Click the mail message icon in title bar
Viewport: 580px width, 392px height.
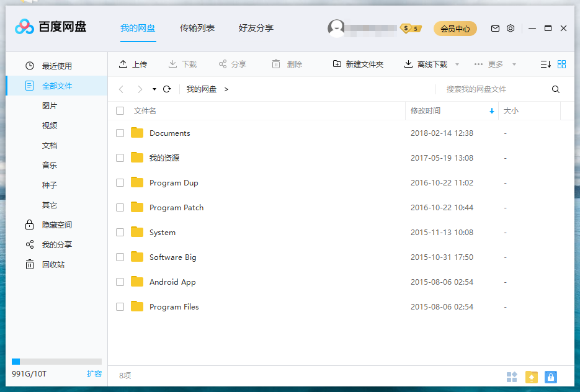pos(495,29)
